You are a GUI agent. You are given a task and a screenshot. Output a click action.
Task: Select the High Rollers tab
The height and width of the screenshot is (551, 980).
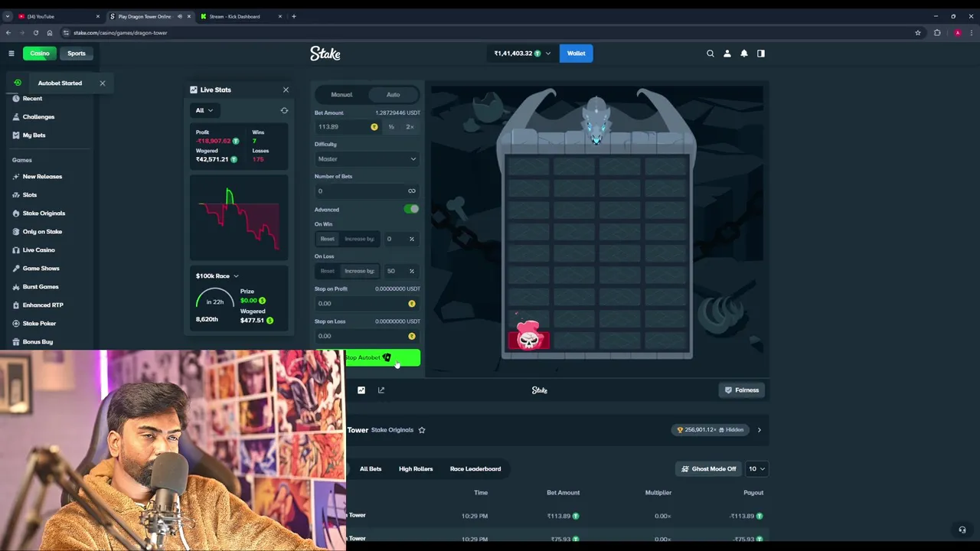(x=416, y=469)
